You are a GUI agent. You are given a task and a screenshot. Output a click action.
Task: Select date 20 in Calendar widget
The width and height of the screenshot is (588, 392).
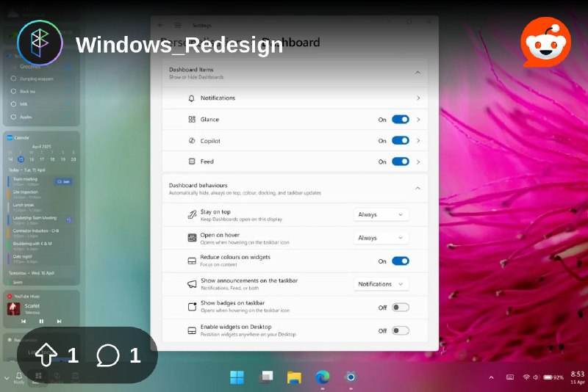(73, 159)
